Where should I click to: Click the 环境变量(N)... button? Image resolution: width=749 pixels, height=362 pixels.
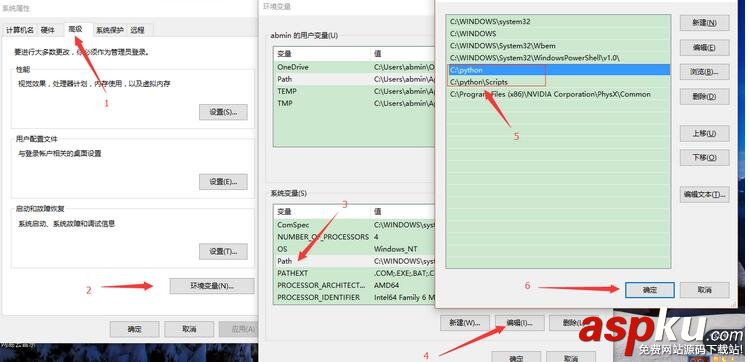pyautogui.click(x=212, y=286)
